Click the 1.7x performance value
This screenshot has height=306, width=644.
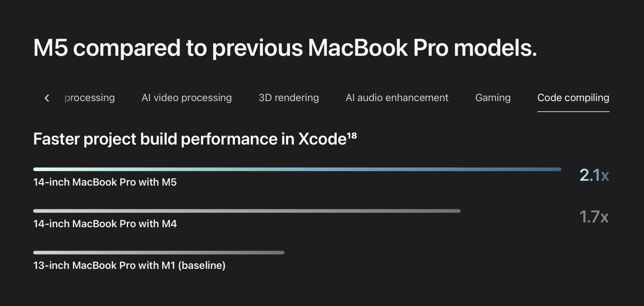click(x=594, y=217)
